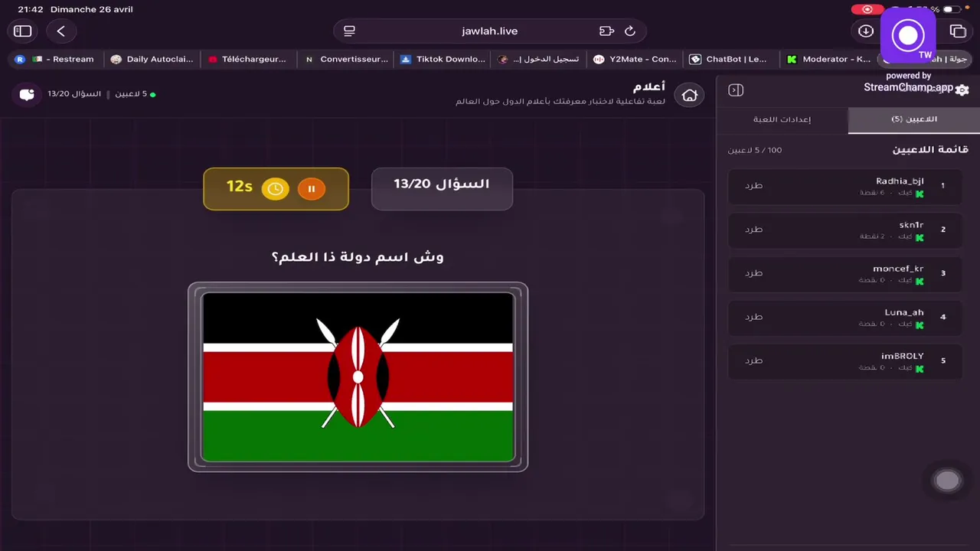Click Kick platform icon under skn1r
The width and height of the screenshot is (980, 551).
coord(920,238)
